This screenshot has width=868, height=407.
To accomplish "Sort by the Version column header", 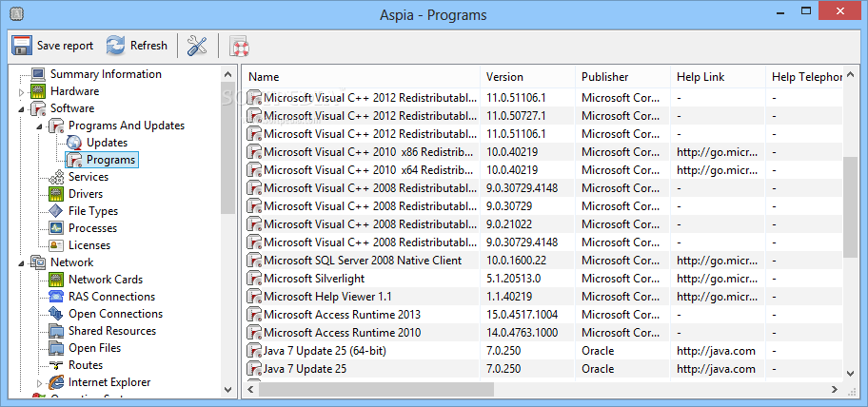I will tap(527, 77).
